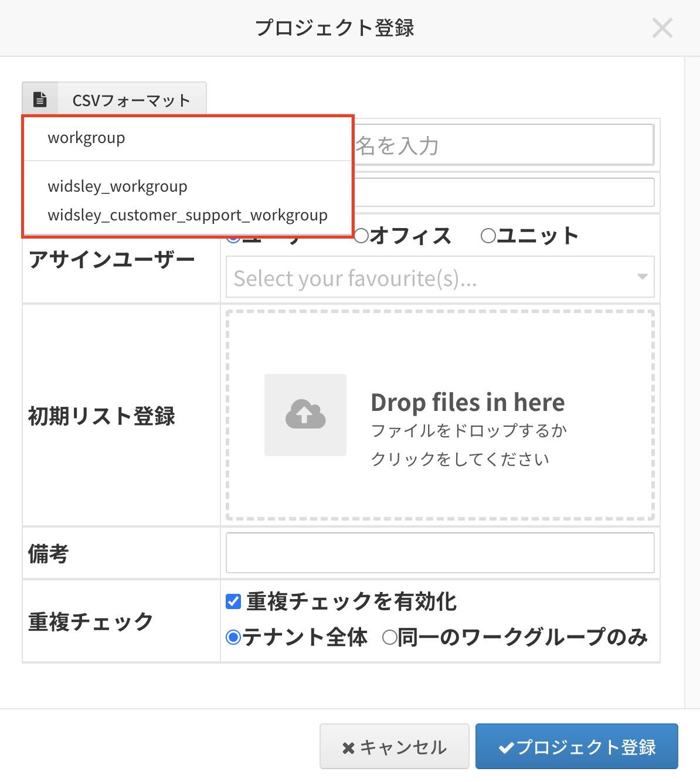
Task: Choose the plain 'workgroup' option in list
Action: click(86, 138)
